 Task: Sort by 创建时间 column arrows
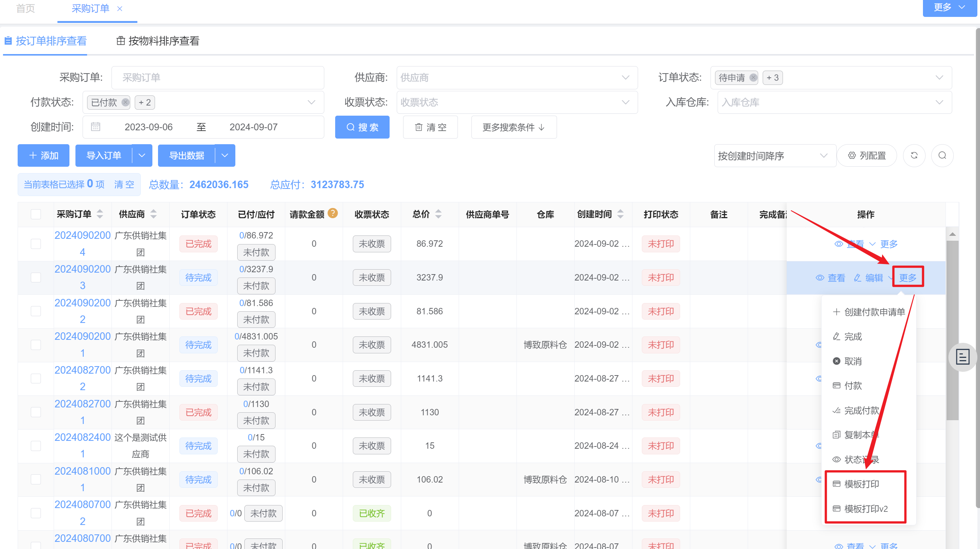pos(620,214)
